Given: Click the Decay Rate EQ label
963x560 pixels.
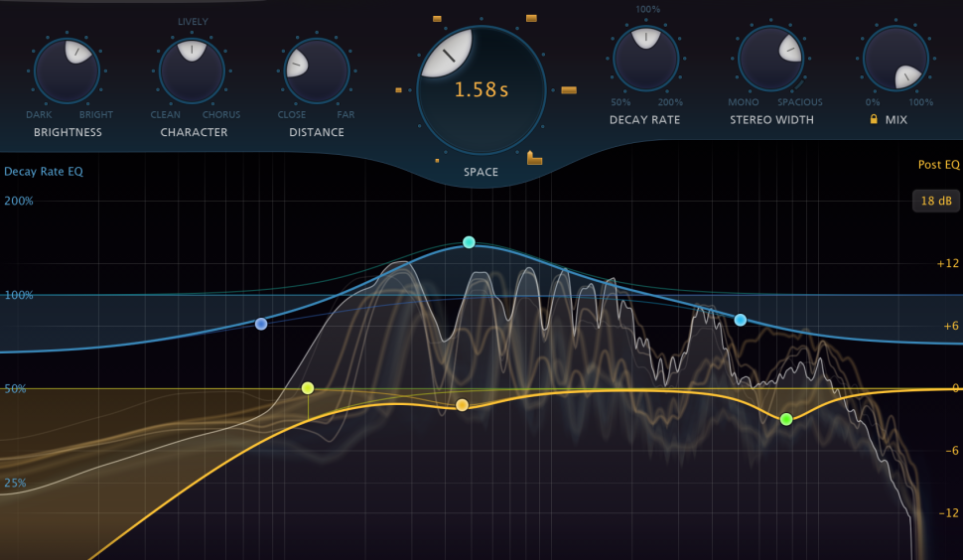Looking at the screenshot, I should point(44,172).
